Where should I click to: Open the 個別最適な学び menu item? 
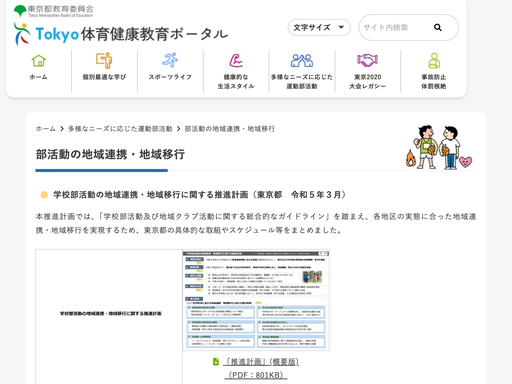tap(104, 77)
